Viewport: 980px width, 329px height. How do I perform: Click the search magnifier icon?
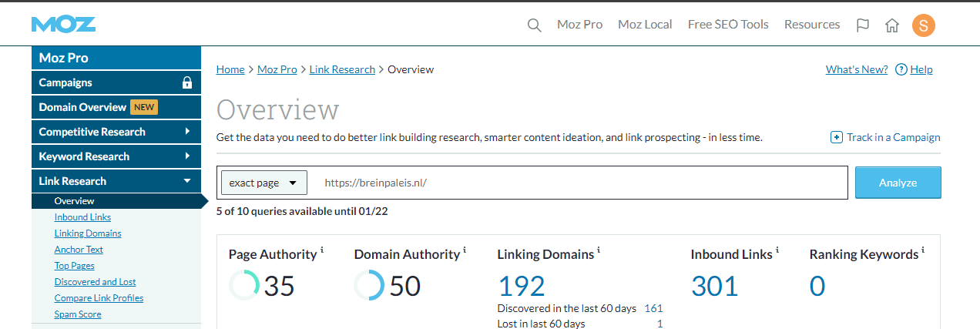(x=534, y=25)
